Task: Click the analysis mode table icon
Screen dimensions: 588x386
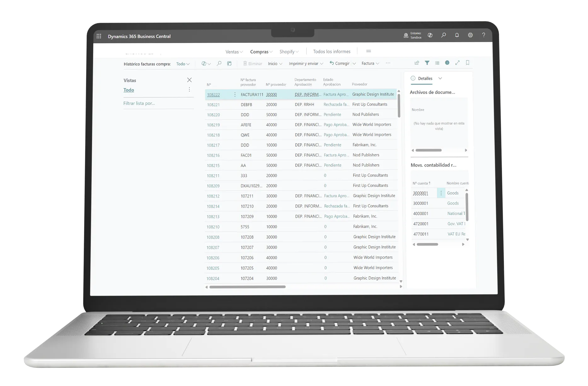Action: (x=229, y=64)
